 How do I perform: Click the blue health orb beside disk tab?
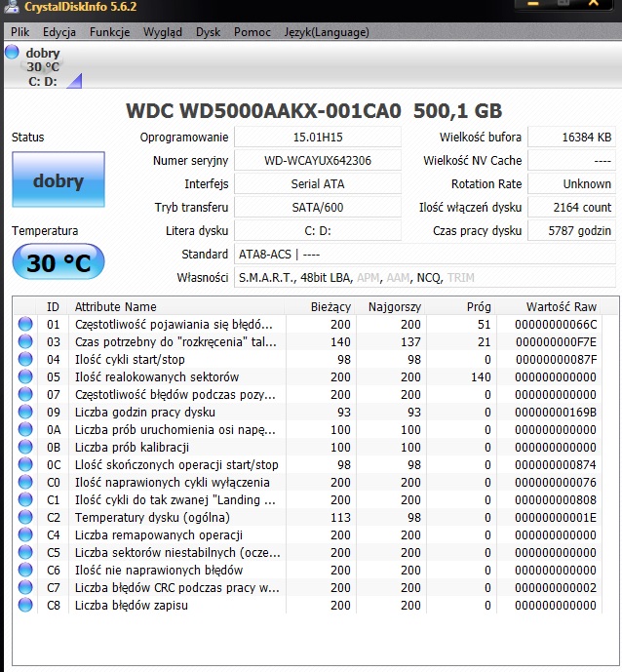(x=12, y=52)
